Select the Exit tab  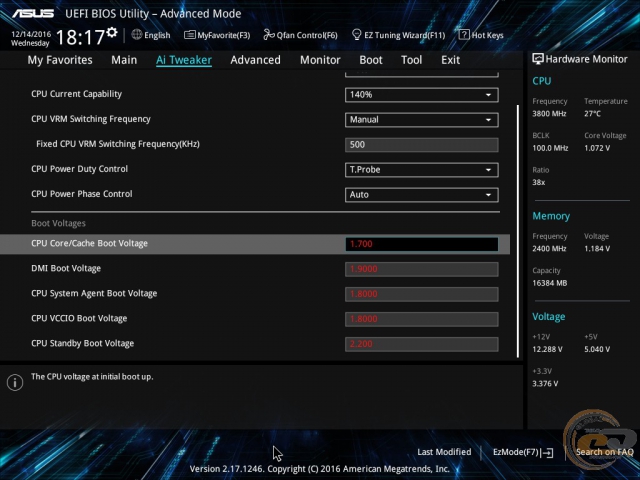451,60
